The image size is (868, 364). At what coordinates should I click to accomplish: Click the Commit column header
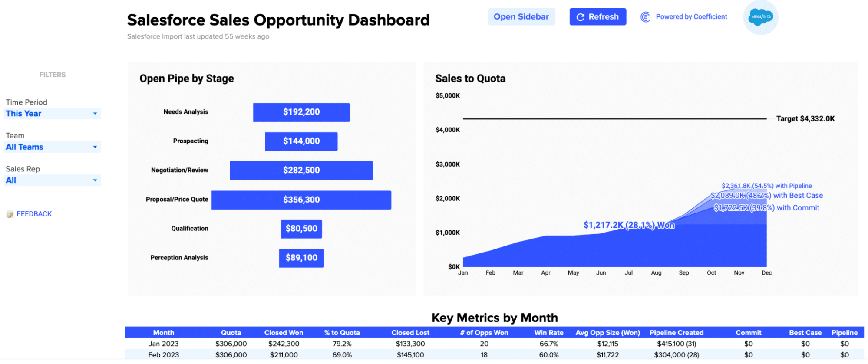[749, 333]
